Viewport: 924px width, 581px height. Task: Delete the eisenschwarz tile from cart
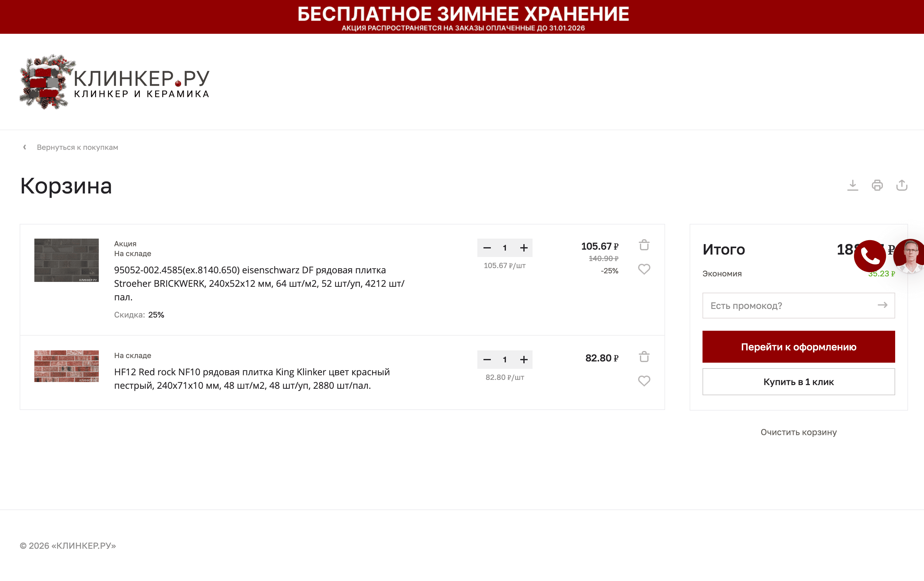[x=644, y=245]
